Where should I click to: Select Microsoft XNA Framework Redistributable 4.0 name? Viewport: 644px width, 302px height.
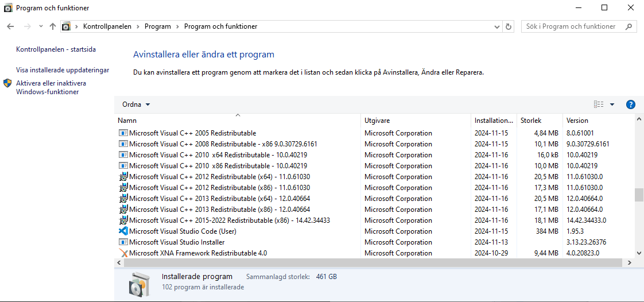coord(198,253)
